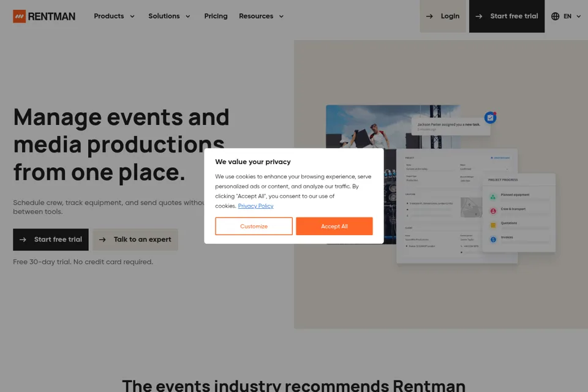Click the arrow icon in Login button
Screen dimensions: 588x392
coord(429,17)
